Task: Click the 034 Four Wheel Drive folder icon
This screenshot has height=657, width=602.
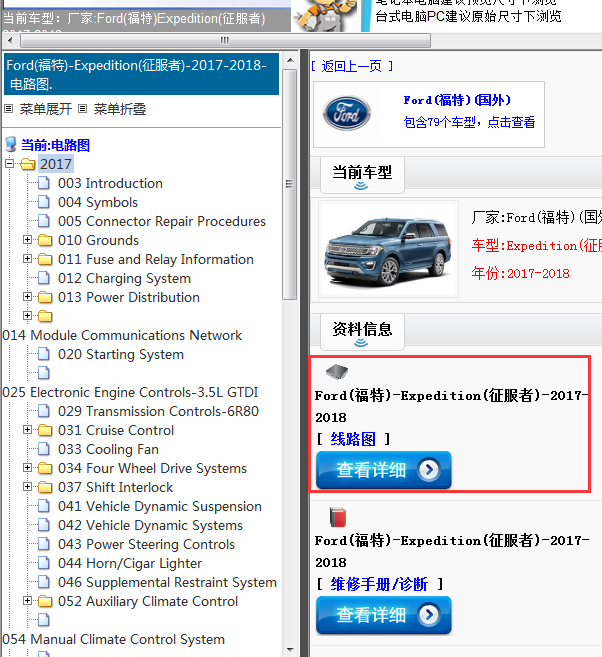Action: pos(45,468)
